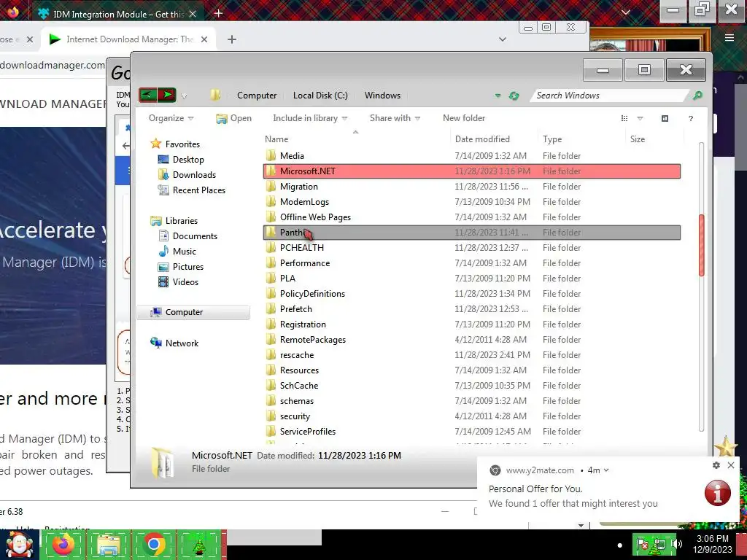Select the ModemLogs folder icon

[x=271, y=202]
